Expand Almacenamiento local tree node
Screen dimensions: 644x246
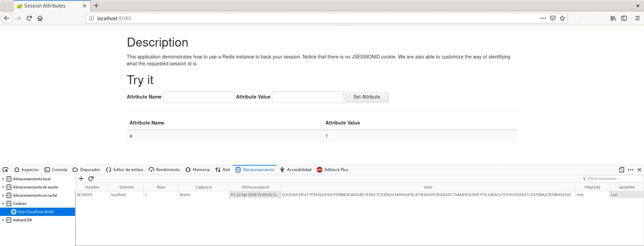[x=3, y=179]
